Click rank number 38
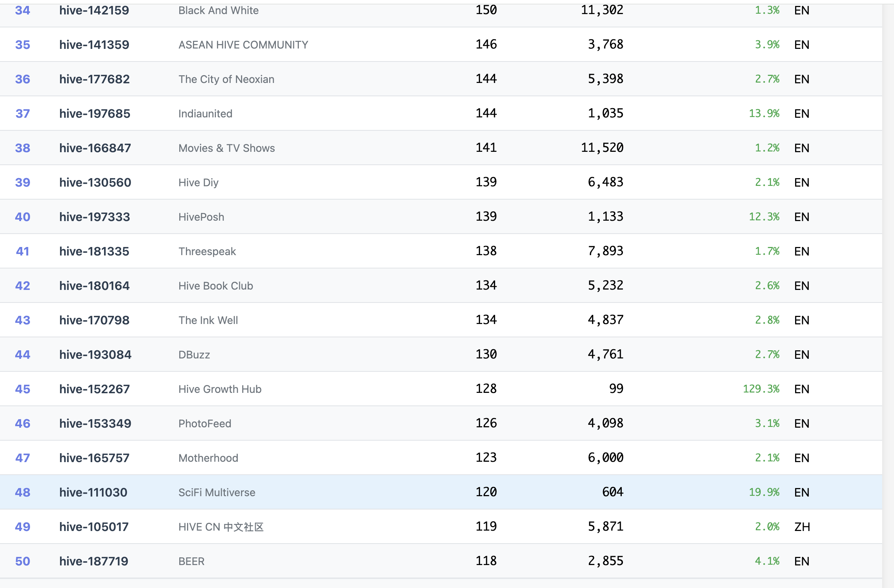Viewport: 894px width, 588px height. tap(23, 148)
